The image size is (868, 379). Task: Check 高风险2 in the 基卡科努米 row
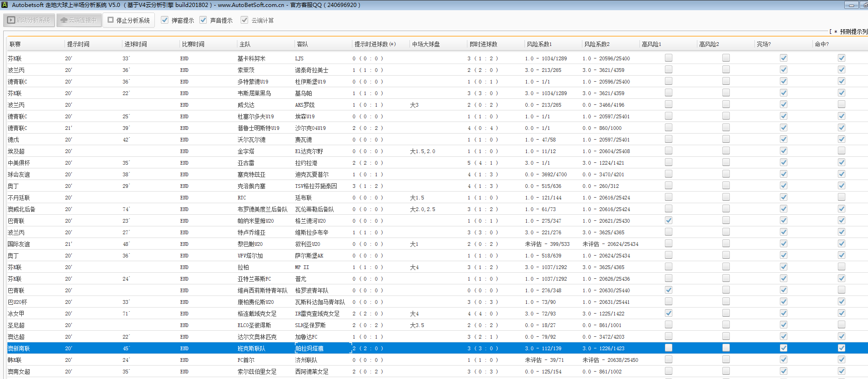click(x=726, y=58)
